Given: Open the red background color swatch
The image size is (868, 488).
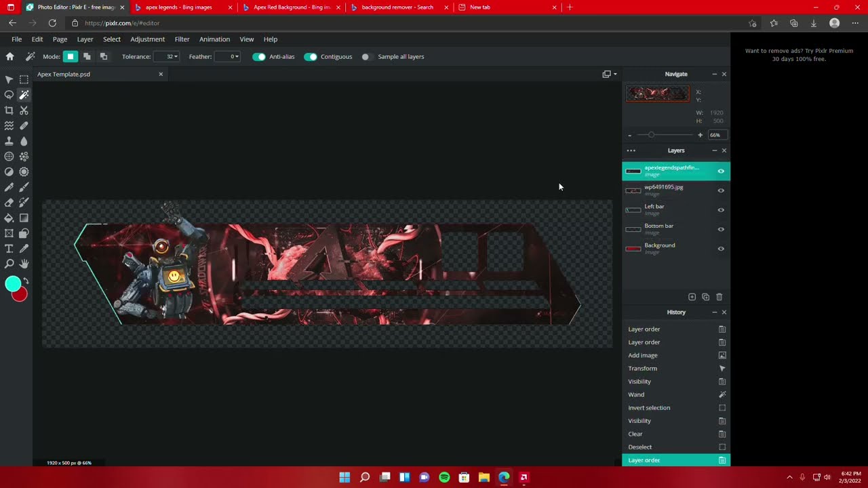Looking at the screenshot, I should [21, 296].
